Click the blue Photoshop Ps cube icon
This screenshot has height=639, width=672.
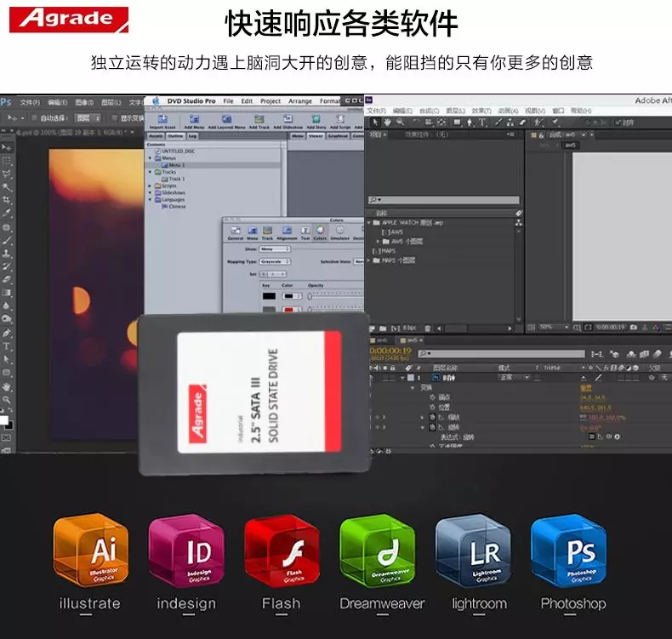click(569, 551)
